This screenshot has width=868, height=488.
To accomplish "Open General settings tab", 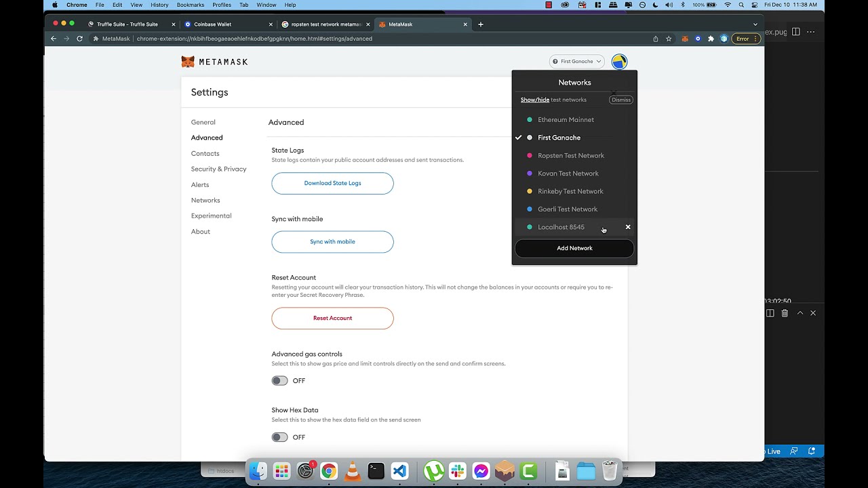I will click(x=203, y=122).
